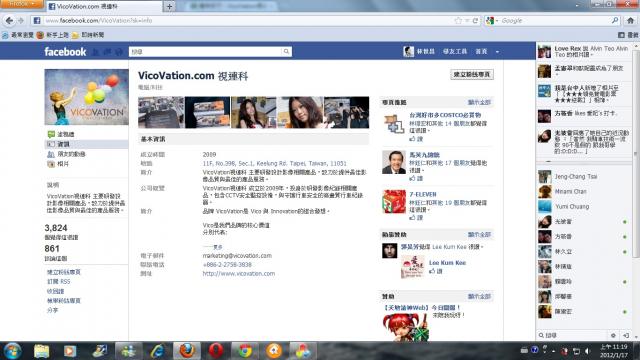Open the first product photo thumbnail
The height and width of the screenshot is (360, 640).
point(161,112)
